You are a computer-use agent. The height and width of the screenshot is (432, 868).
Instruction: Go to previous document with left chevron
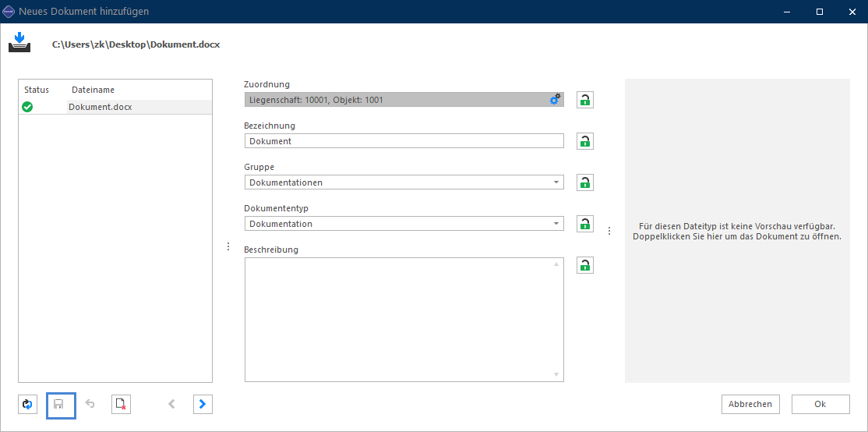(x=171, y=404)
